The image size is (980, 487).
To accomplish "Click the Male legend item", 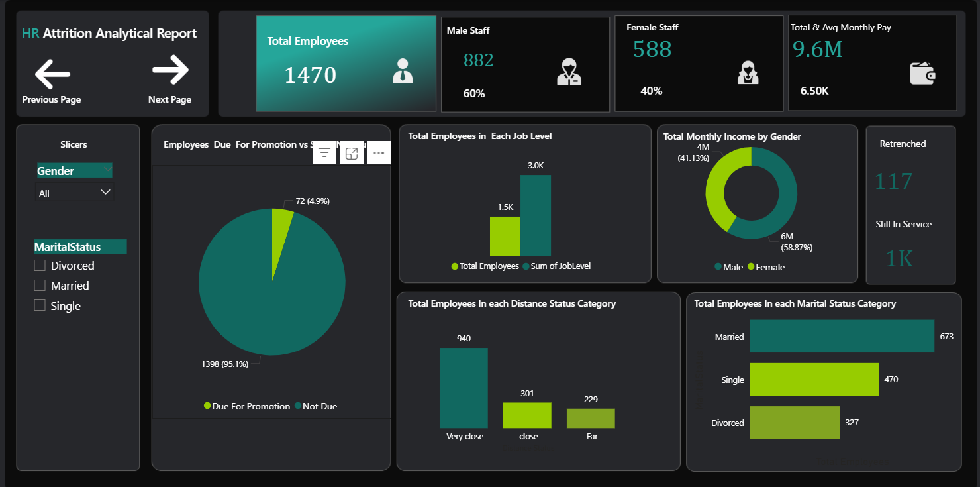I will pyautogui.click(x=728, y=267).
